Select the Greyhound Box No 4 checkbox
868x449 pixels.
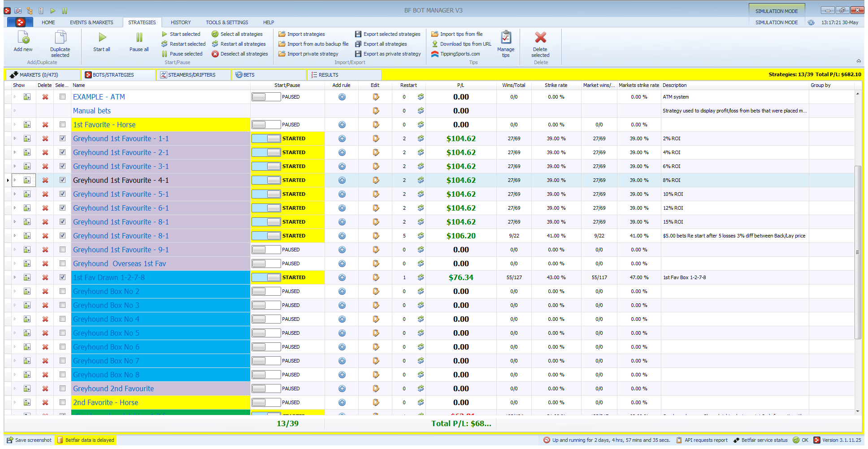tap(62, 319)
